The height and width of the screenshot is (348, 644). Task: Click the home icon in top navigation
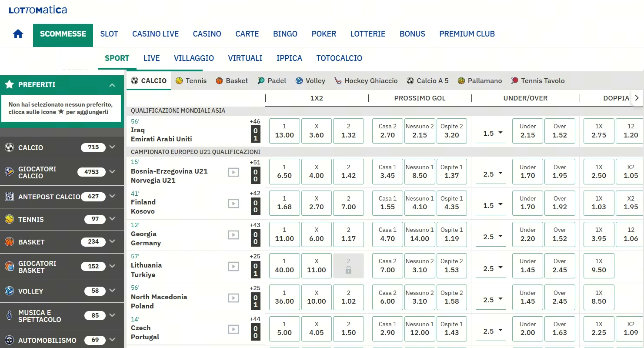click(x=18, y=34)
